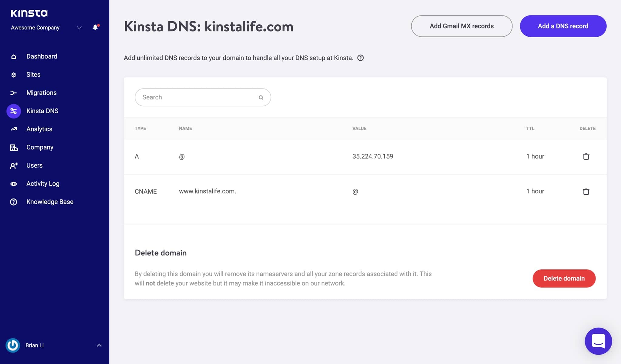Click the Knowledge Base navigation icon

[12, 202]
